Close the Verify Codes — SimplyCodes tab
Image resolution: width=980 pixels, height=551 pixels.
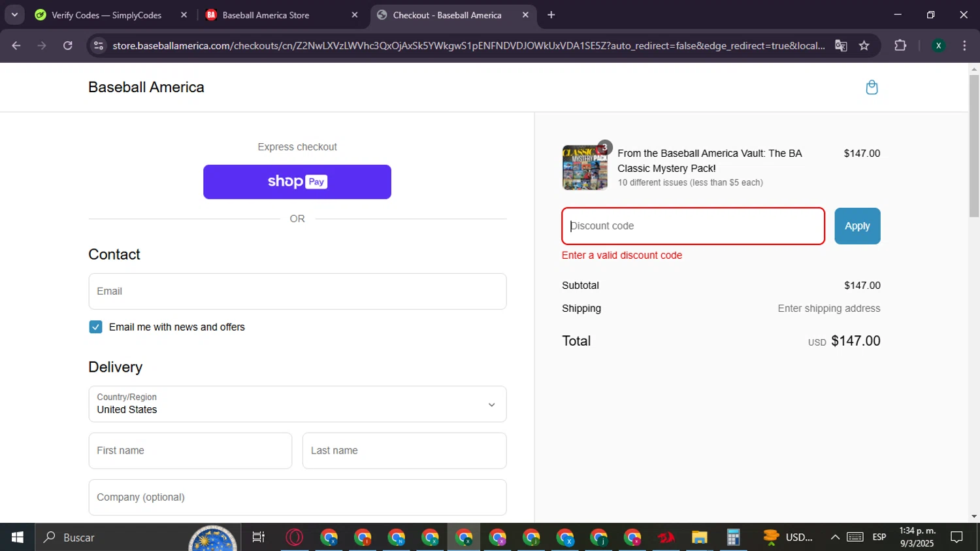coord(184,15)
